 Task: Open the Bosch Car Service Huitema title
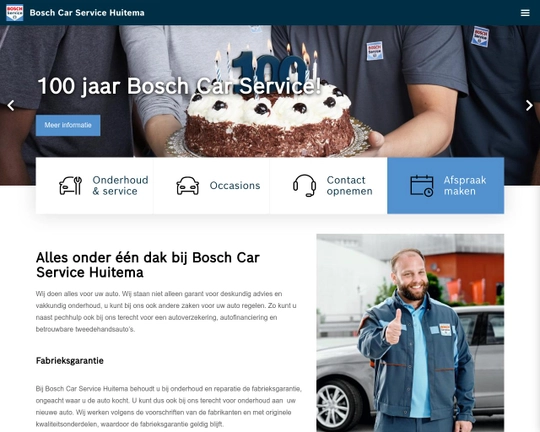click(x=87, y=13)
